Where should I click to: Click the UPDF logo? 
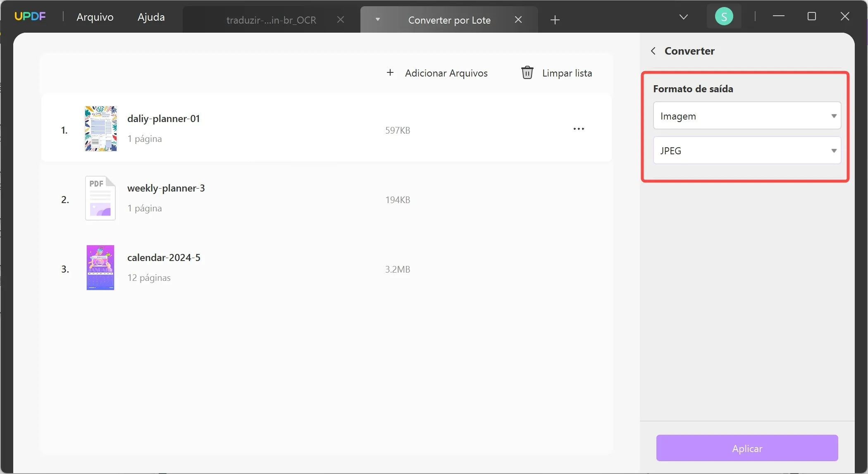(30, 16)
